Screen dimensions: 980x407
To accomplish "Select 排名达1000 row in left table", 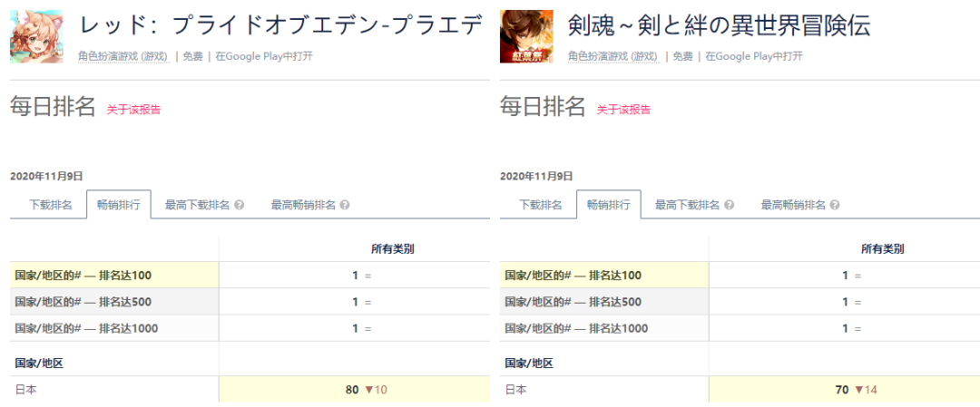I will (x=250, y=328).
